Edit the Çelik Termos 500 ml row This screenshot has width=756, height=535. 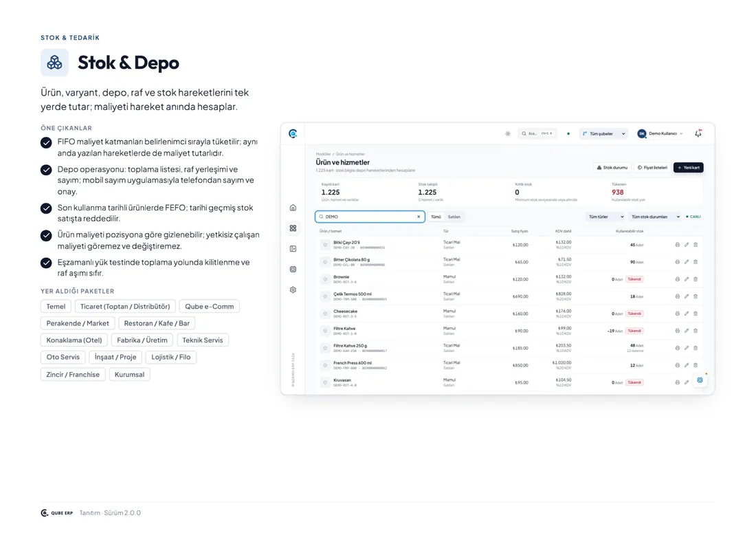687,296
